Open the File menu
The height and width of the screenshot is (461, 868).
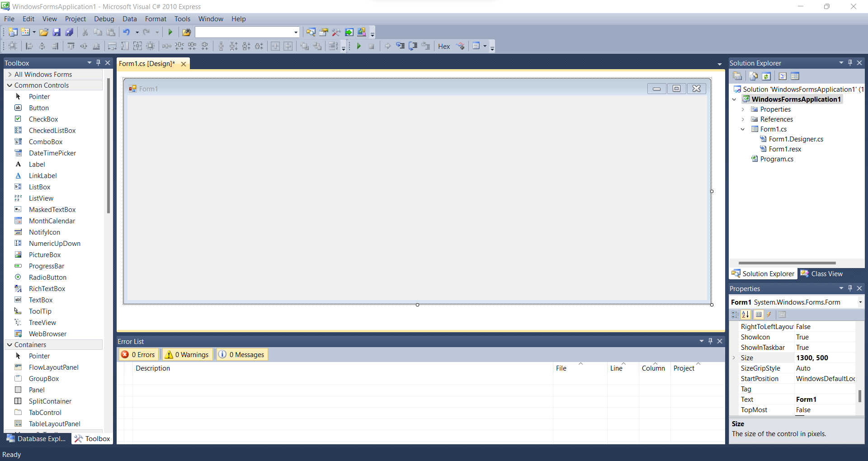[x=9, y=19]
